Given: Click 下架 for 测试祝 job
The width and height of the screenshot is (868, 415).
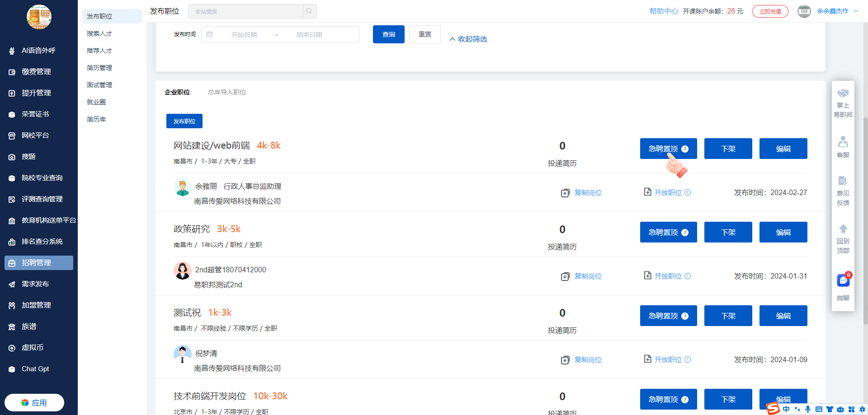Looking at the screenshot, I should point(728,316).
